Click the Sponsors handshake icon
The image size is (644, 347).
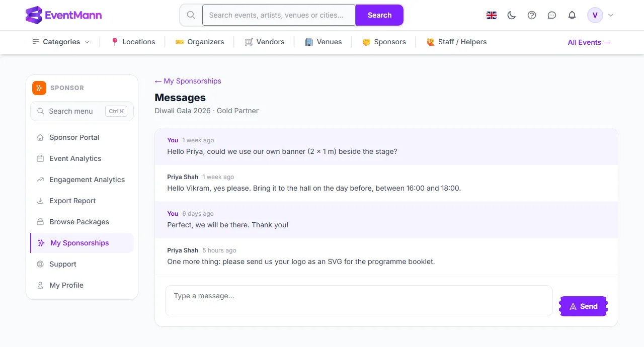coord(366,42)
